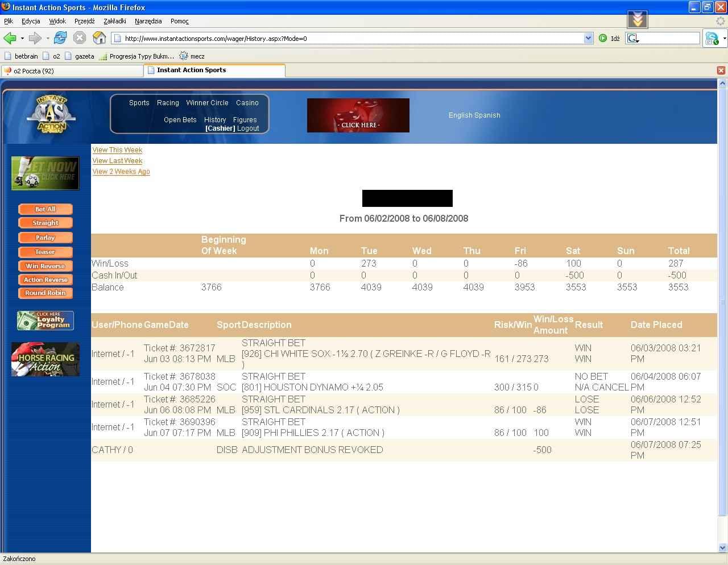
Task: Click the Instant Action Sports logo
Action: click(51, 115)
